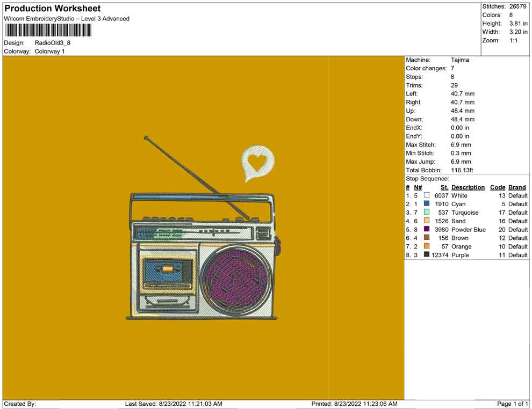532x409 pixels.
Task: Click the Production Worksheet heading
Action: pos(53,9)
